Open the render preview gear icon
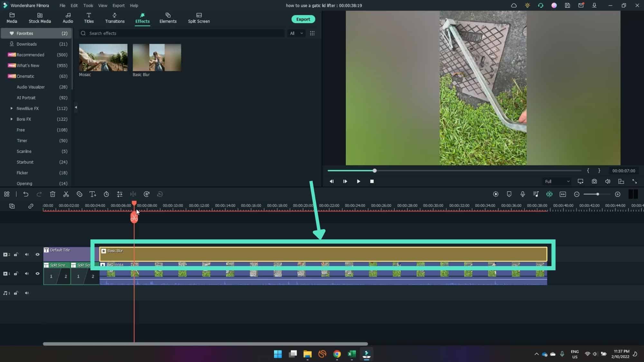The height and width of the screenshot is (362, 644). 496,194
